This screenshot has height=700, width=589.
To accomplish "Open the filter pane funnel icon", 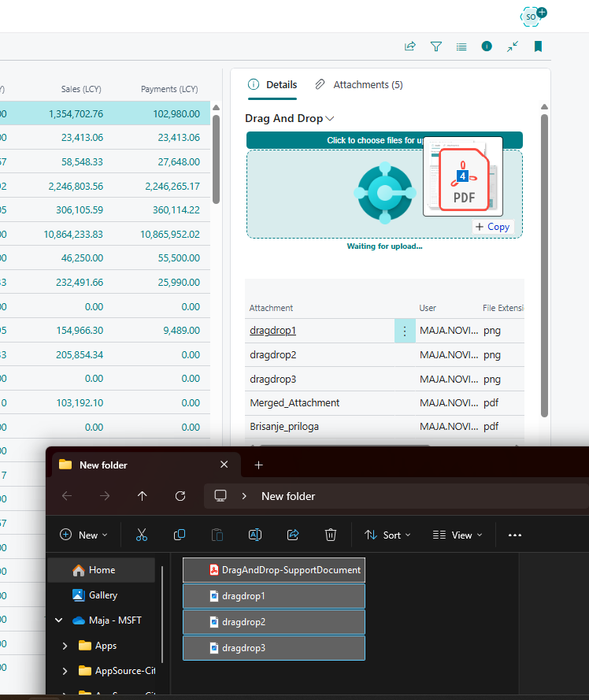I will (435, 46).
